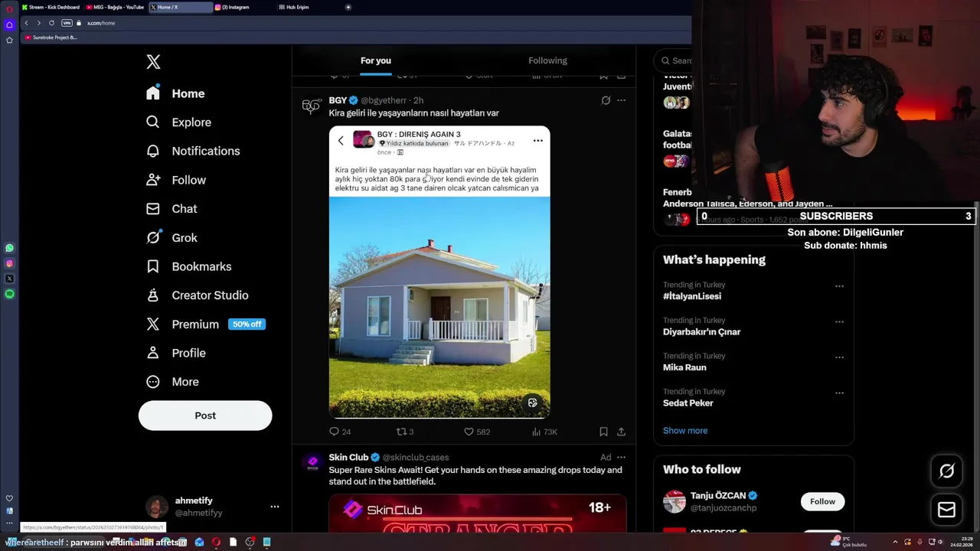980x551 pixels.
Task: Click the taskbar date and time
Action: (x=961, y=542)
